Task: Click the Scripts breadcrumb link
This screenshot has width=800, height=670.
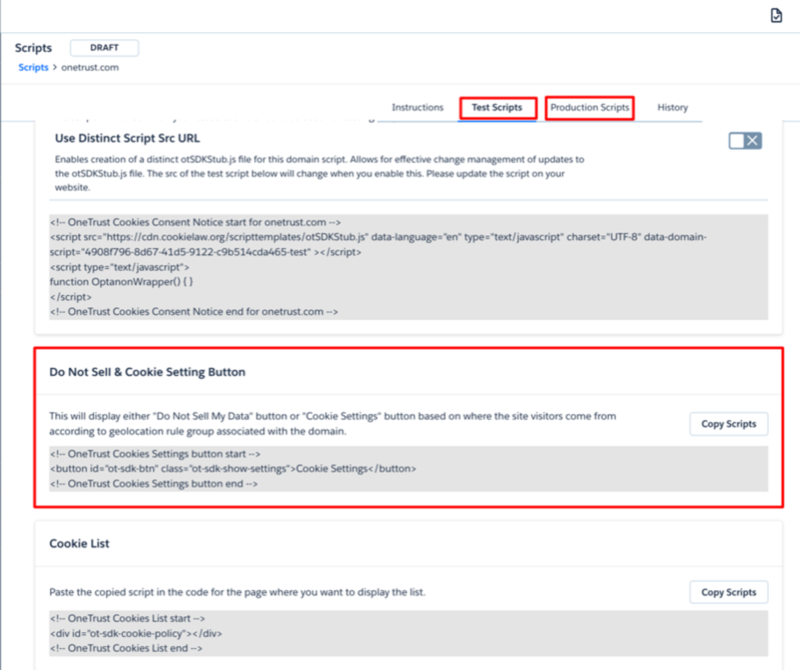Action: click(x=33, y=67)
